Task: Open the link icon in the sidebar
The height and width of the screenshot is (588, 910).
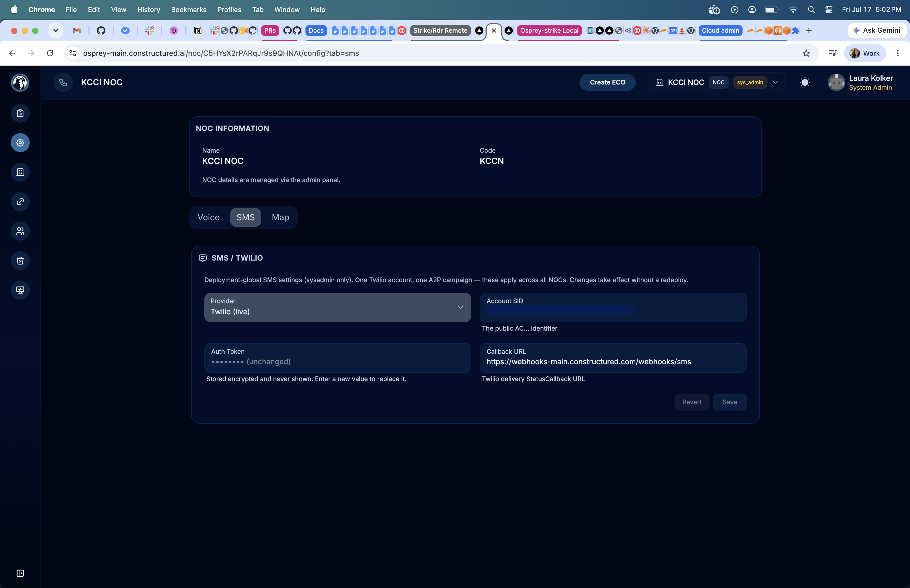Action: 20,202
